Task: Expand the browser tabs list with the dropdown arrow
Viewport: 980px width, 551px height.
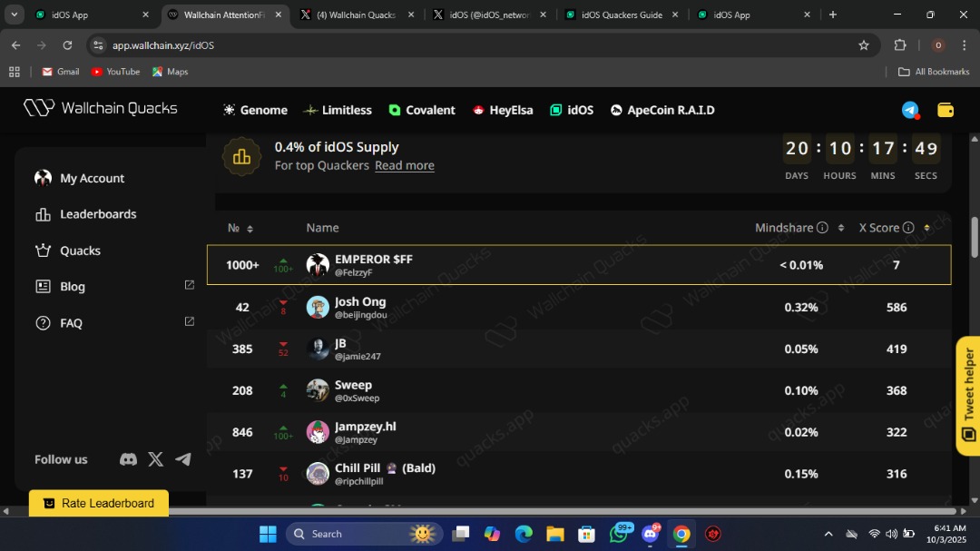Action: coord(14,15)
